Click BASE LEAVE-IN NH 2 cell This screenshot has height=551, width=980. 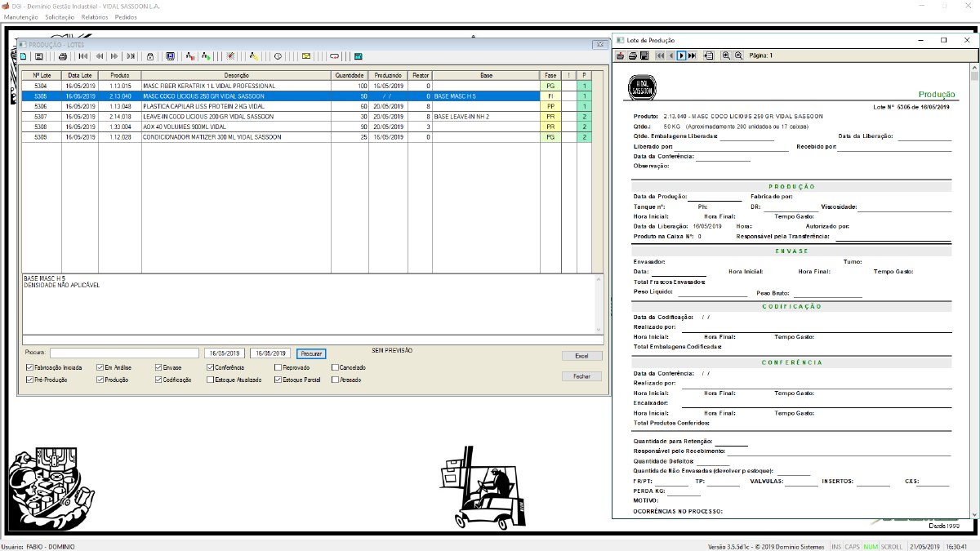click(486, 117)
